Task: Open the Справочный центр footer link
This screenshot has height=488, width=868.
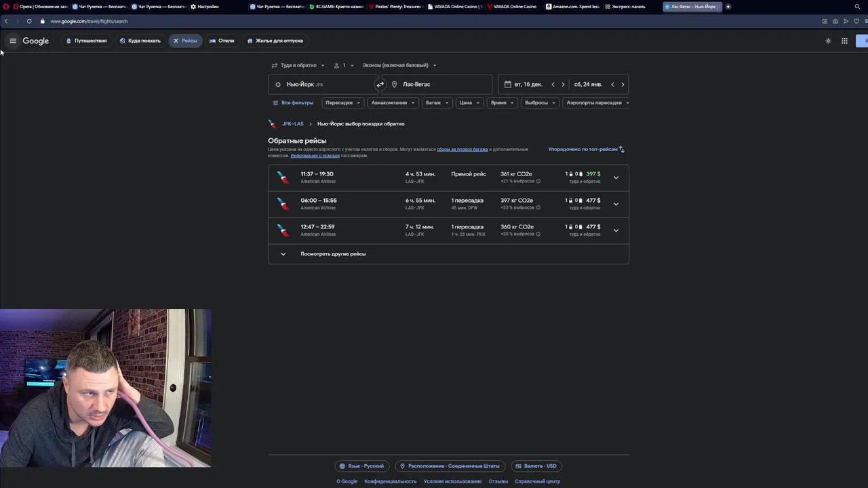Action: (x=538, y=482)
